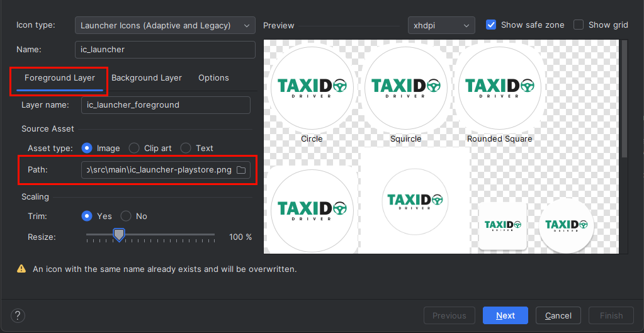Click the Name field containing ic_launcher
This screenshot has height=333, width=644.
(x=164, y=50)
